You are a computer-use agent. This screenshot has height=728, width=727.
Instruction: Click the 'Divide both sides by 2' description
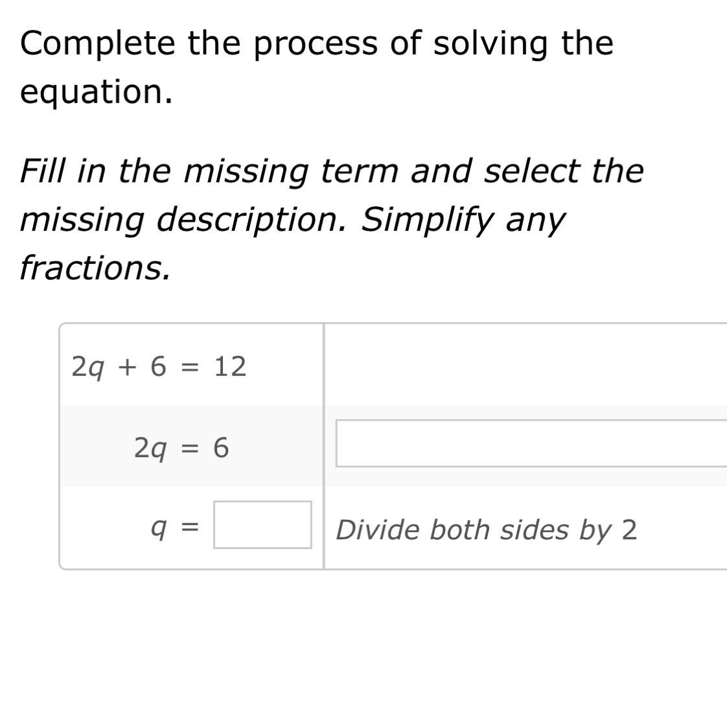tap(486, 530)
